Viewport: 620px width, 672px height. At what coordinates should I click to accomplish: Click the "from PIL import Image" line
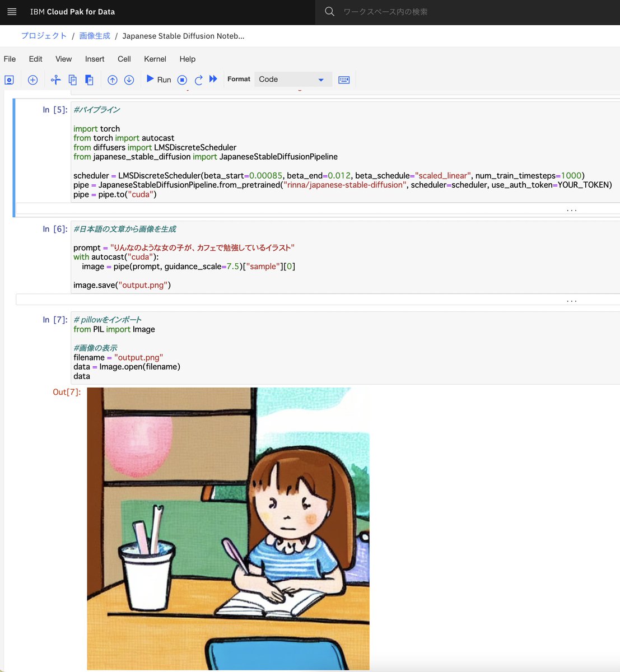point(114,329)
